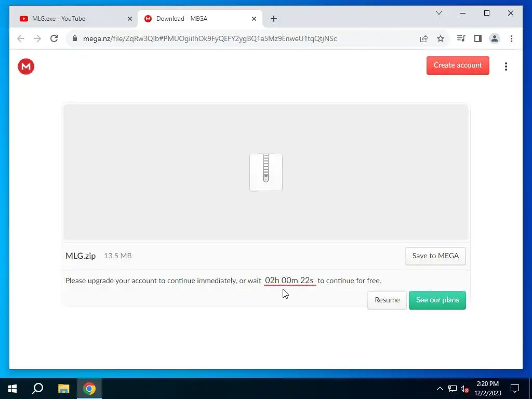This screenshot has width=532, height=399.
Task: Open Chrome three-dot settings menu
Action: click(511, 38)
